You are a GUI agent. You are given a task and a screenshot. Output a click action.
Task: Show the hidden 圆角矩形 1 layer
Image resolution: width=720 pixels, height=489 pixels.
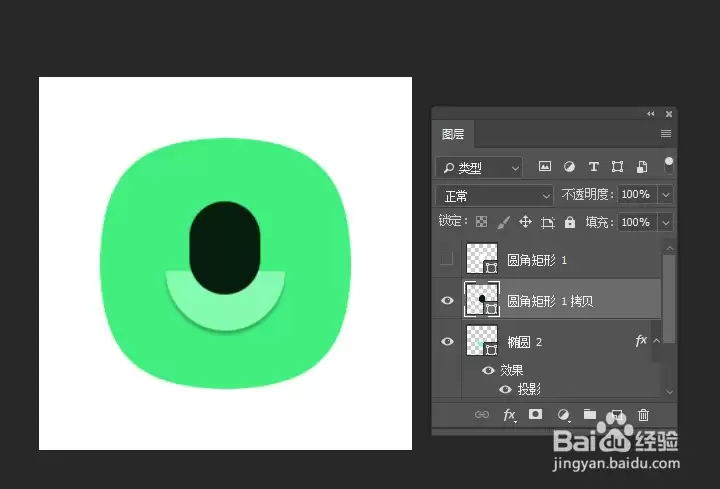point(446,259)
